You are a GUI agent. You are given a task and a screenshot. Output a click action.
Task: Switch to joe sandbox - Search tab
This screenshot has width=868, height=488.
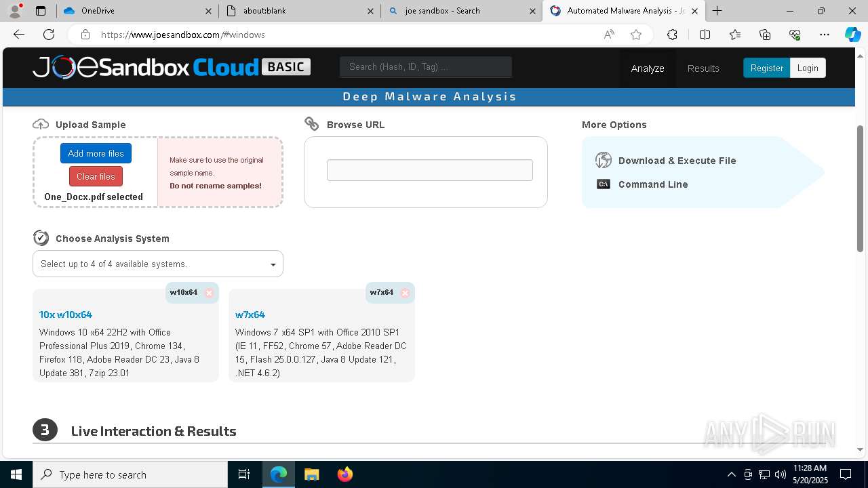click(461, 11)
